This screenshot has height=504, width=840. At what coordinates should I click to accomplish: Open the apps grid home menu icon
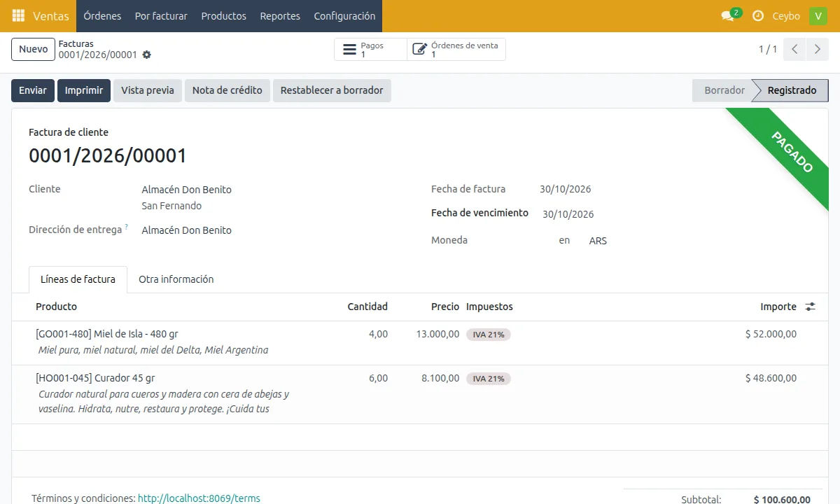(18, 16)
